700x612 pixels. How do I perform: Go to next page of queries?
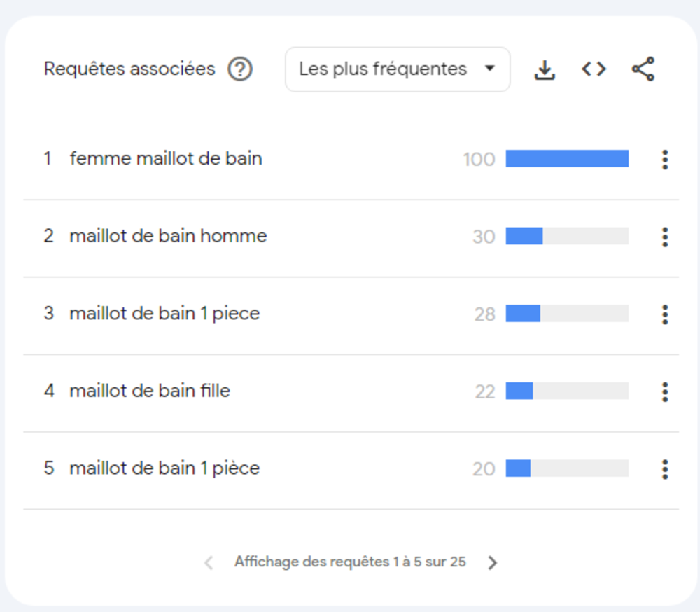493,562
